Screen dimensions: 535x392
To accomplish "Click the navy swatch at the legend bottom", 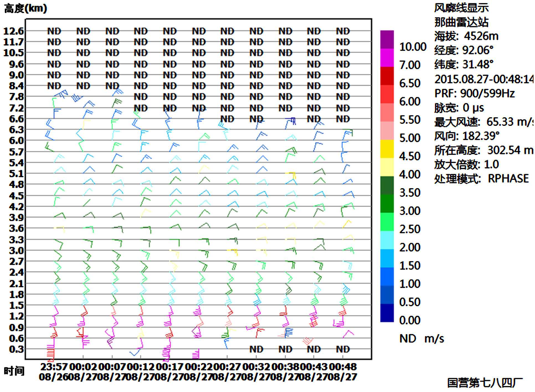I will [x=387, y=313].
